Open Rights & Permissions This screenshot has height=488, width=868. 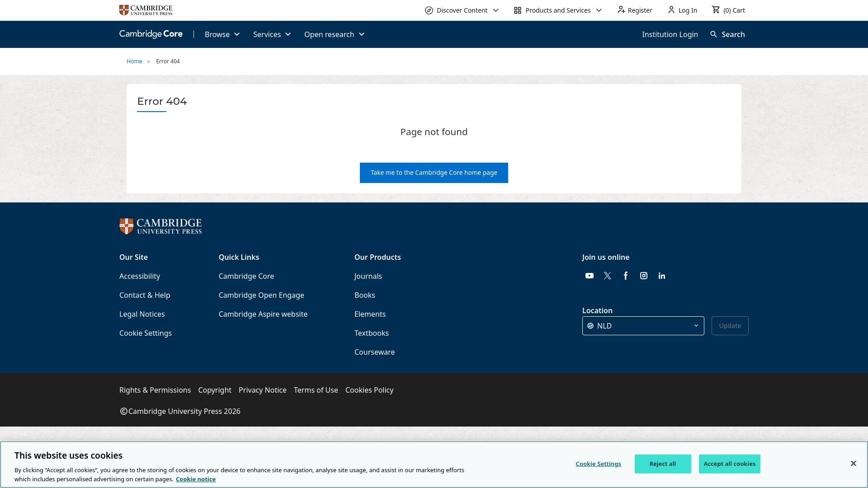coord(155,390)
